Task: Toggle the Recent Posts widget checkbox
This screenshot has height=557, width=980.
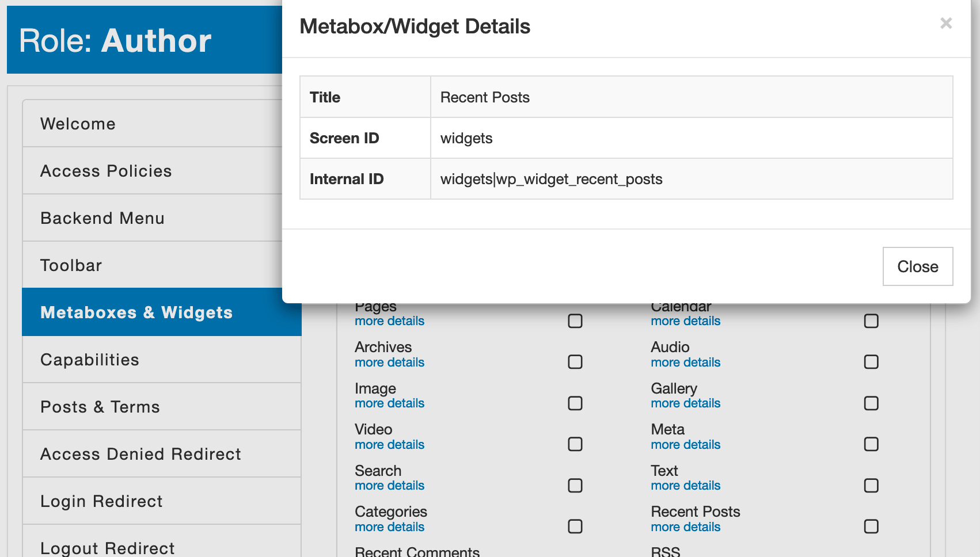Action: (x=871, y=527)
